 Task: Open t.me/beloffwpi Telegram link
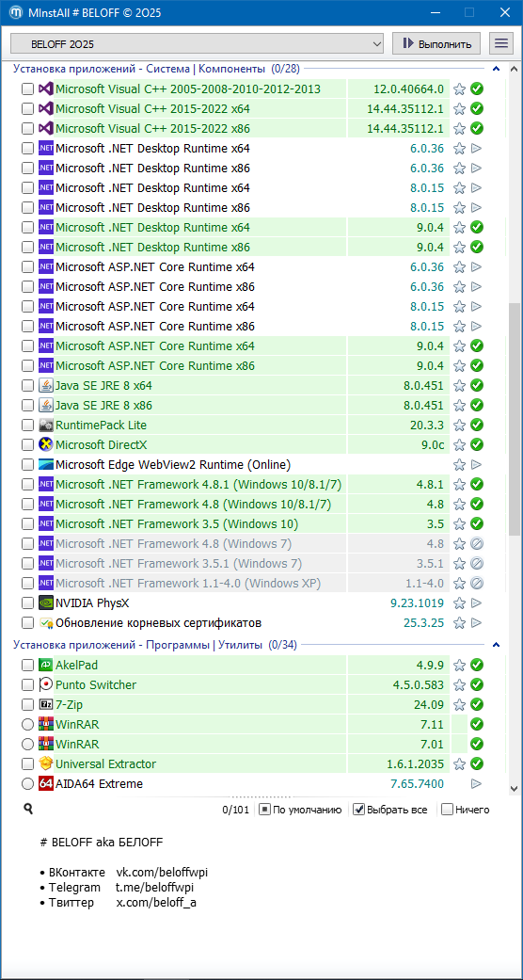click(x=155, y=888)
